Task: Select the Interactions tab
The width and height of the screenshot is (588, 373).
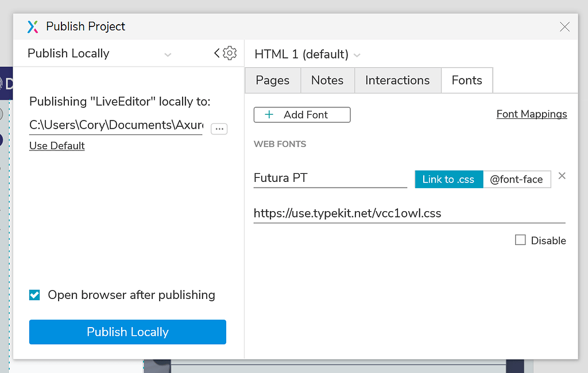Action: click(397, 80)
